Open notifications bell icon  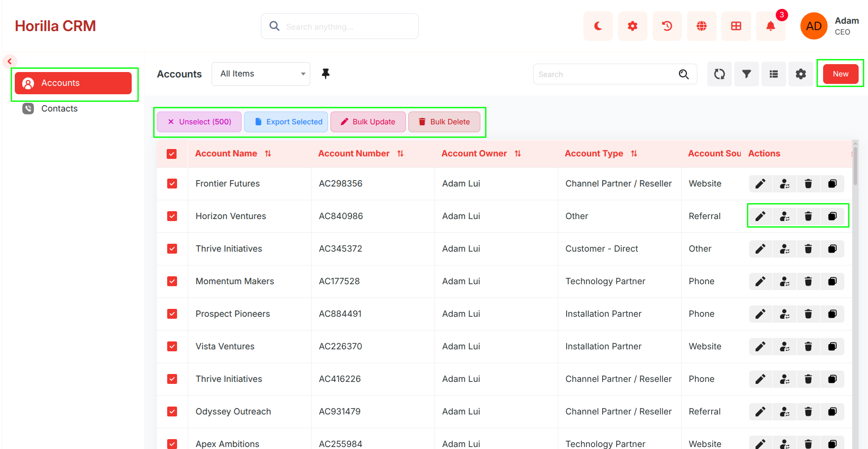[x=770, y=26]
